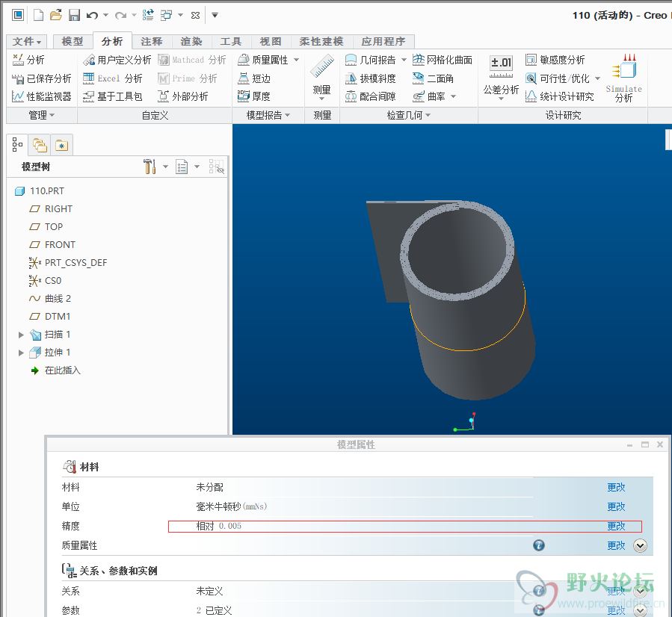672x617 pixels.
Task: Run 二面角 analysis
Action: coord(434,78)
